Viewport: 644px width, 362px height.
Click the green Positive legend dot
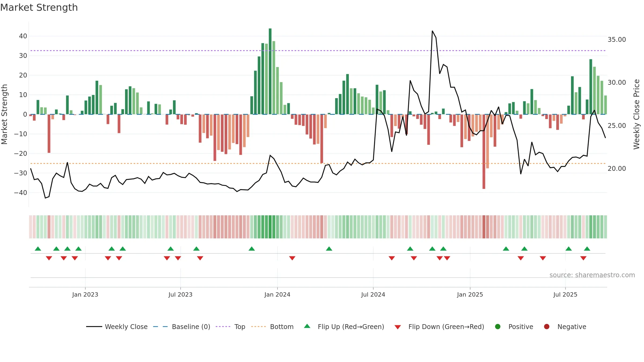click(498, 327)
